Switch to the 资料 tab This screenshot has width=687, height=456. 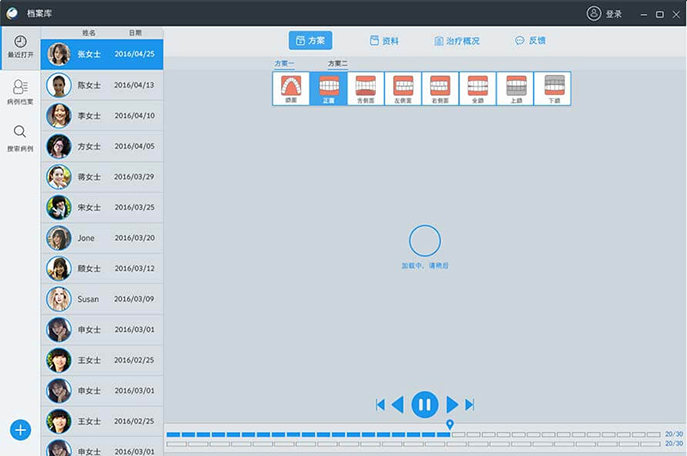point(383,41)
